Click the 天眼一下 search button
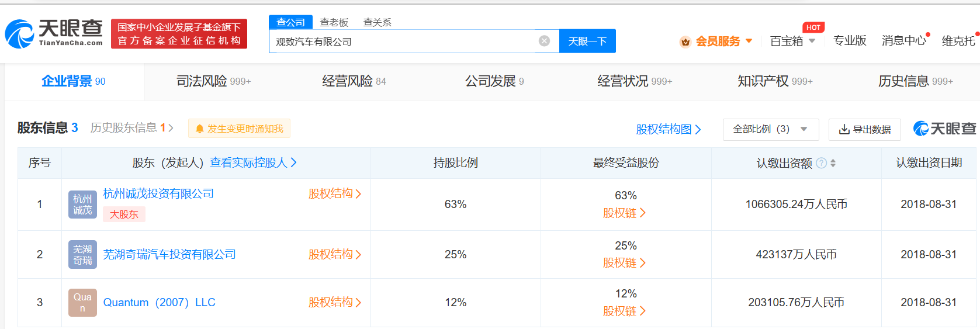This screenshot has width=980, height=329. coord(587,41)
